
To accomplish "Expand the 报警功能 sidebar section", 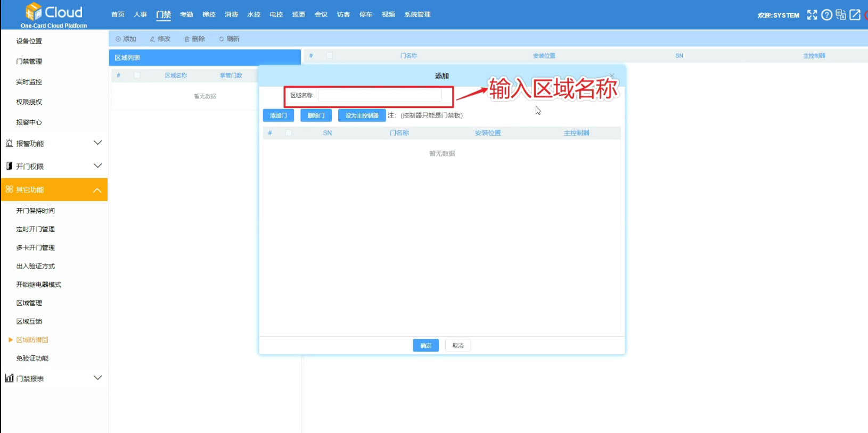I will click(x=97, y=143).
